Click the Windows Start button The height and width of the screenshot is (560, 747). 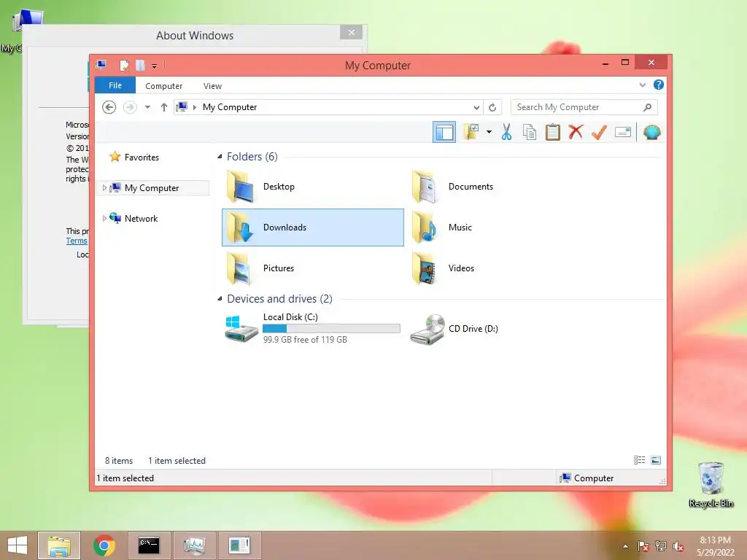pos(18,545)
